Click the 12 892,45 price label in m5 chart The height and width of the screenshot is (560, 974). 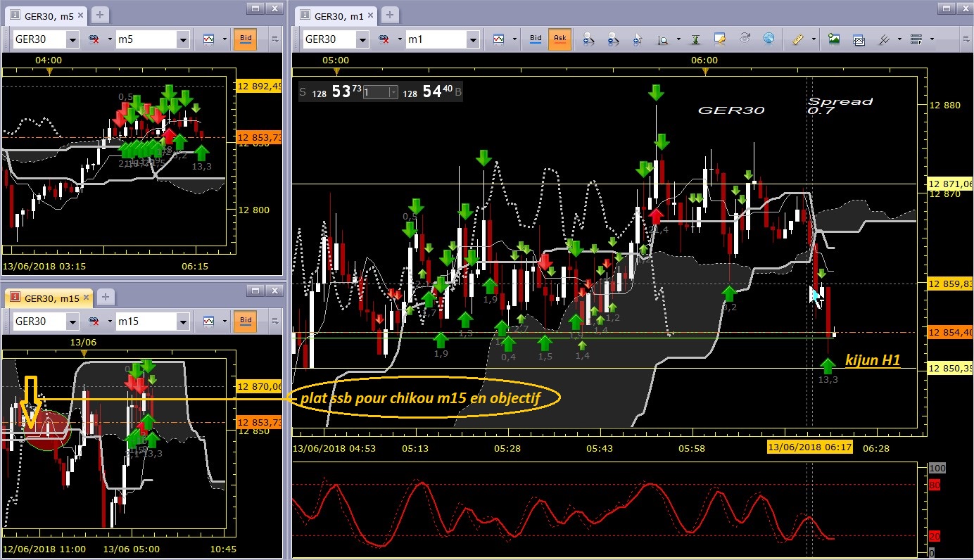tap(258, 87)
